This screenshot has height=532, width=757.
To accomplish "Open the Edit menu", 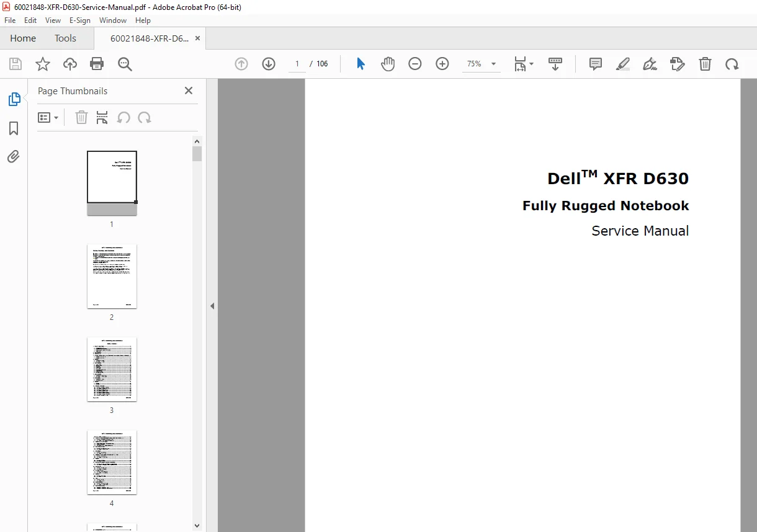I will pyautogui.click(x=30, y=20).
